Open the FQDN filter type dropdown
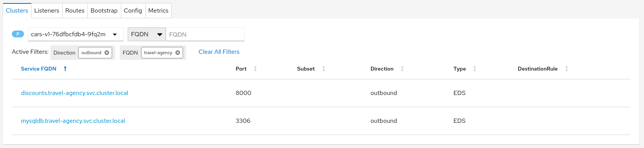Image resolution: width=644 pixels, height=148 pixels. [147, 34]
